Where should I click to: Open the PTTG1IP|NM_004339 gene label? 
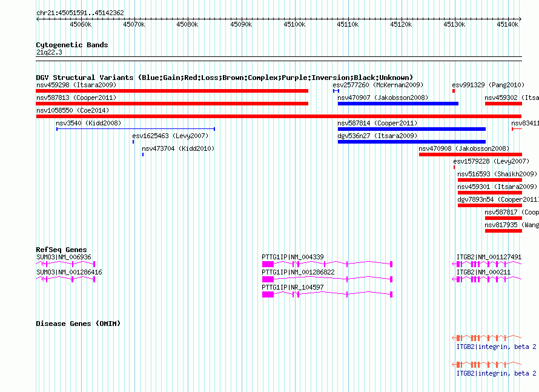pyautogui.click(x=293, y=257)
